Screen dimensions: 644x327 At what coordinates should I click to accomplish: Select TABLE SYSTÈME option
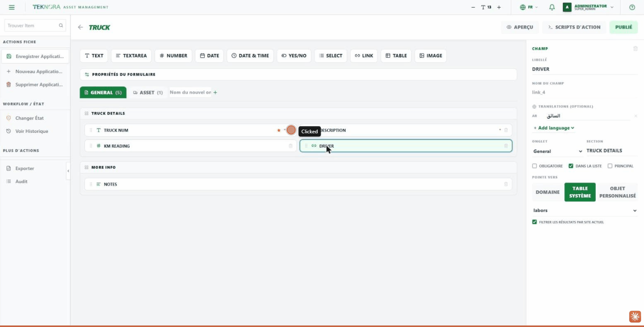(580, 192)
